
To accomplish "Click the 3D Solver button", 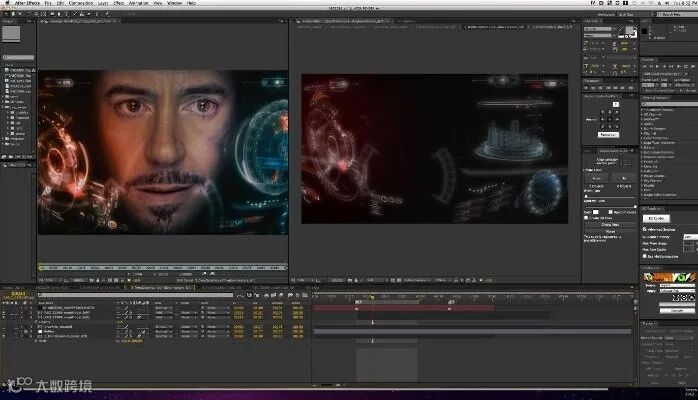I will 656,218.
